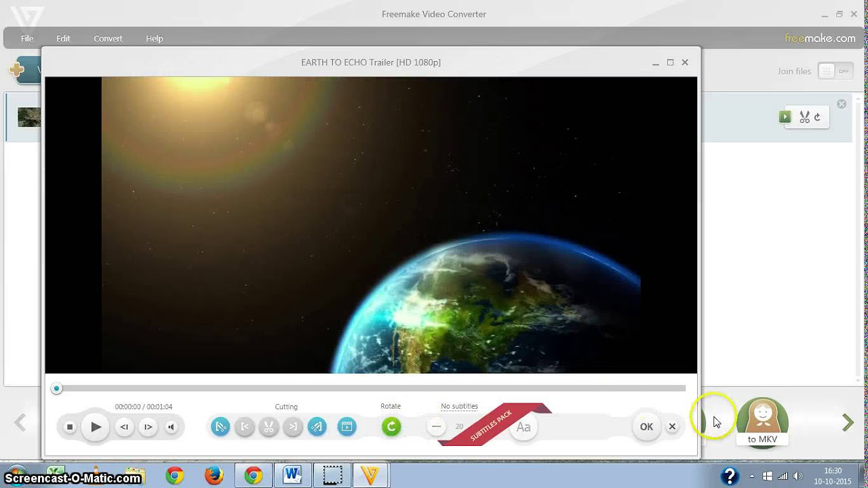Open Firefox from the taskbar
The width and height of the screenshot is (868, 488).
(x=214, y=475)
